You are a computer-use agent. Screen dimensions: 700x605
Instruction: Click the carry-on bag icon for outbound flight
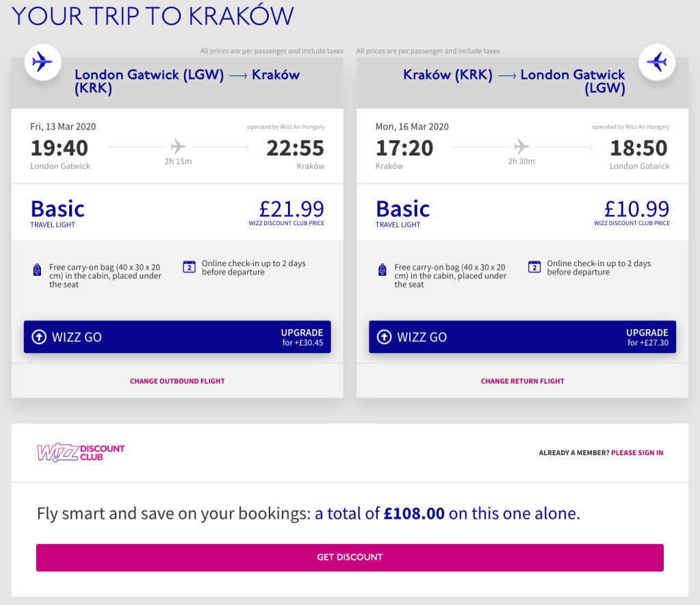38,270
